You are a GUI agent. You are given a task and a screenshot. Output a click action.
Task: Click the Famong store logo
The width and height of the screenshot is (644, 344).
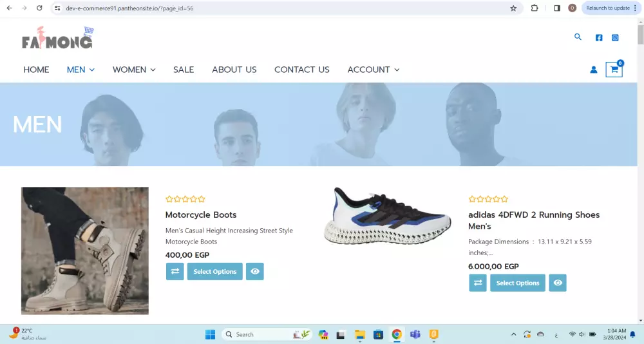[57, 38]
